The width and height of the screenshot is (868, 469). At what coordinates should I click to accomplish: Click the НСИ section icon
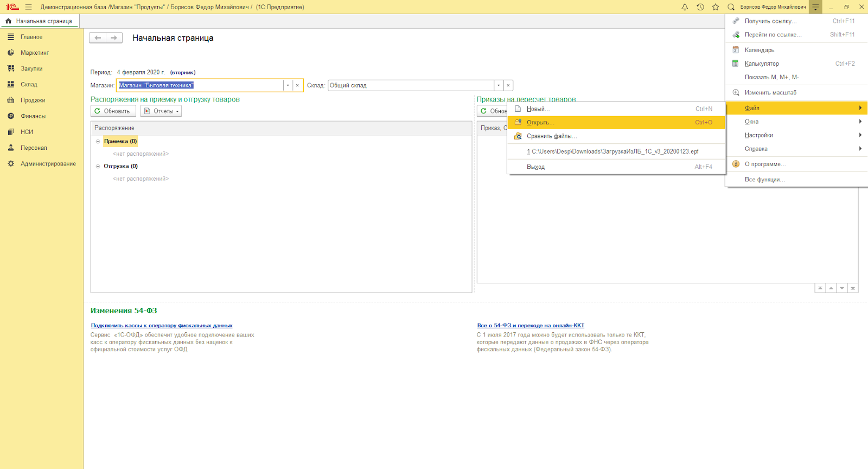click(x=11, y=132)
